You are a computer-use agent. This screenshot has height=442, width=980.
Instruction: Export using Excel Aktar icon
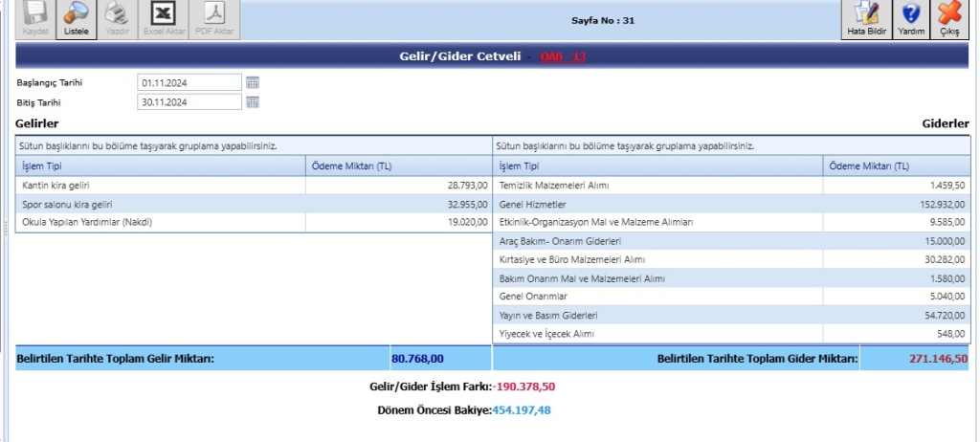pos(164,14)
